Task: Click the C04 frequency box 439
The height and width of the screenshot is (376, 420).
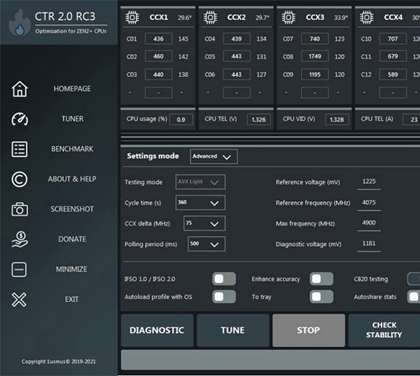Action: pos(237,39)
